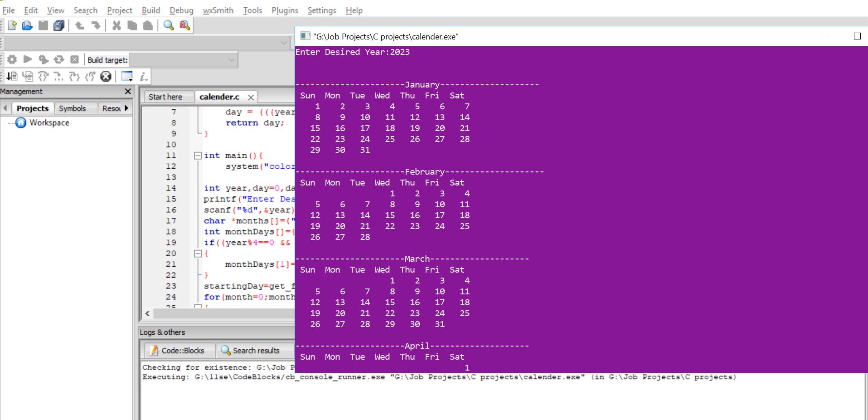This screenshot has width=868, height=420.
Task: Click the Rebuild icon
Action: click(59, 59)
